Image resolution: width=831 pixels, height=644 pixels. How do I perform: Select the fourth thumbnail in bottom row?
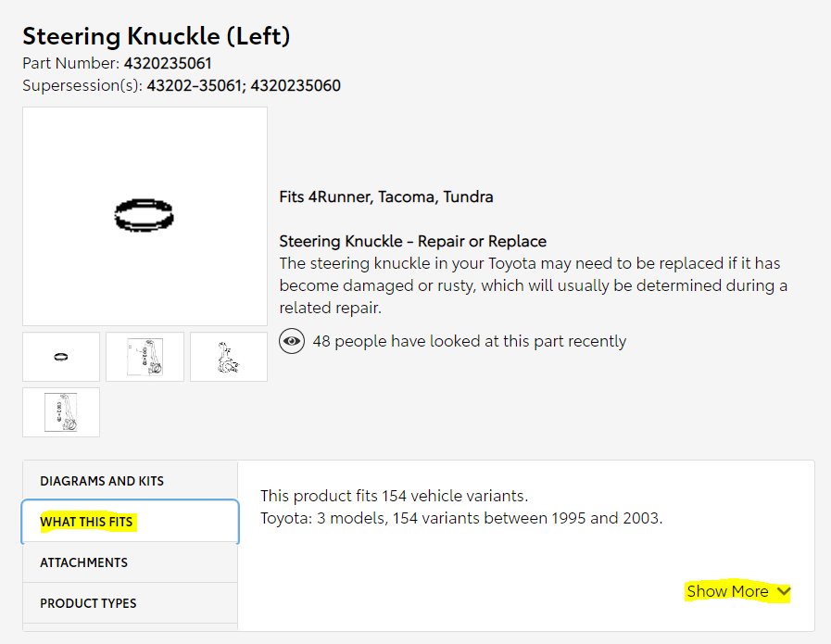61,412
